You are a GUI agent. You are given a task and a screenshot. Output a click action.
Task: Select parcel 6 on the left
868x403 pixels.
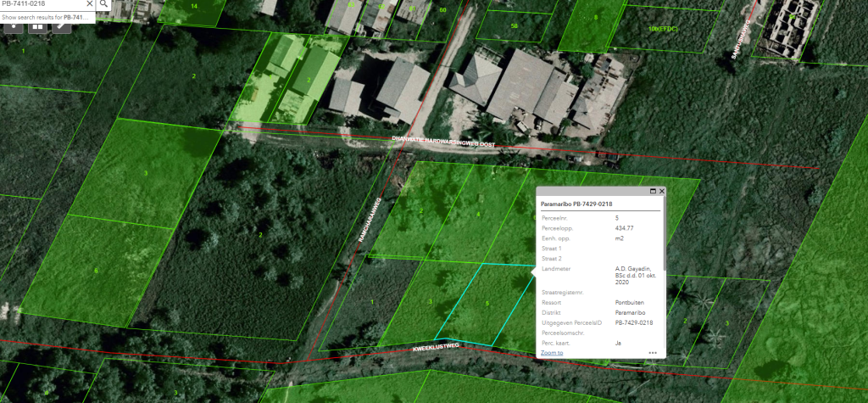96,271
